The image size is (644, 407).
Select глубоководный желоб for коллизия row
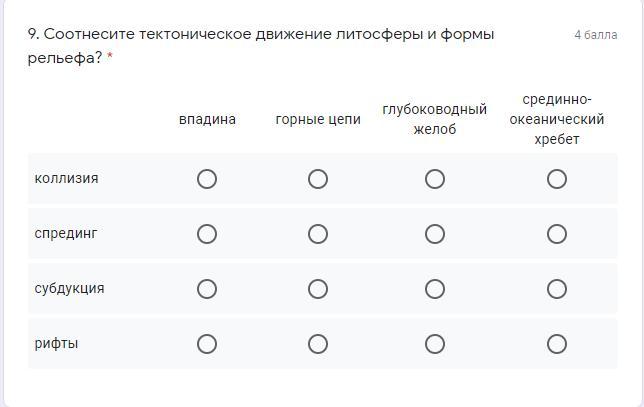point(435,179)
